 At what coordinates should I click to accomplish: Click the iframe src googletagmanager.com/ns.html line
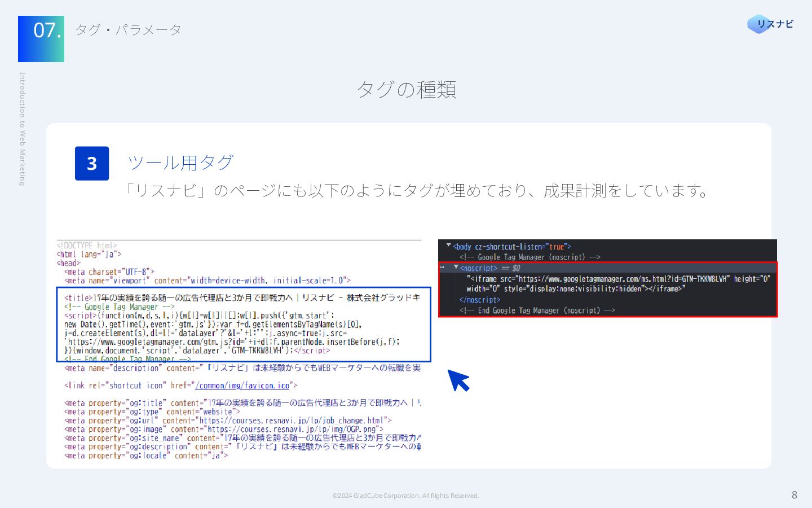618,279
